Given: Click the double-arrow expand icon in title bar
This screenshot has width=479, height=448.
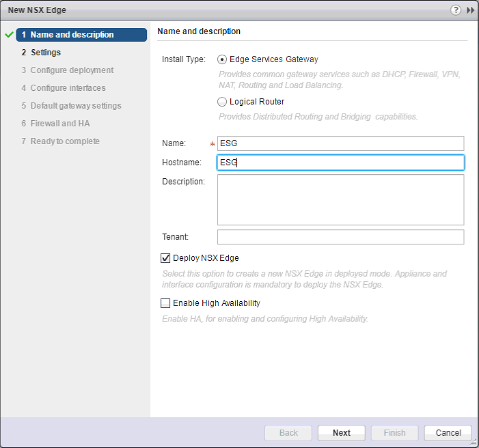Looking at the screenshot, I should coord(470,11).
